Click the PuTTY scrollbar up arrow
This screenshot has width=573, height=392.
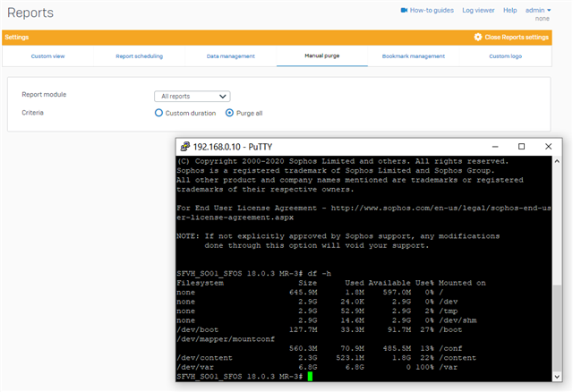click(x=557, y=161)
